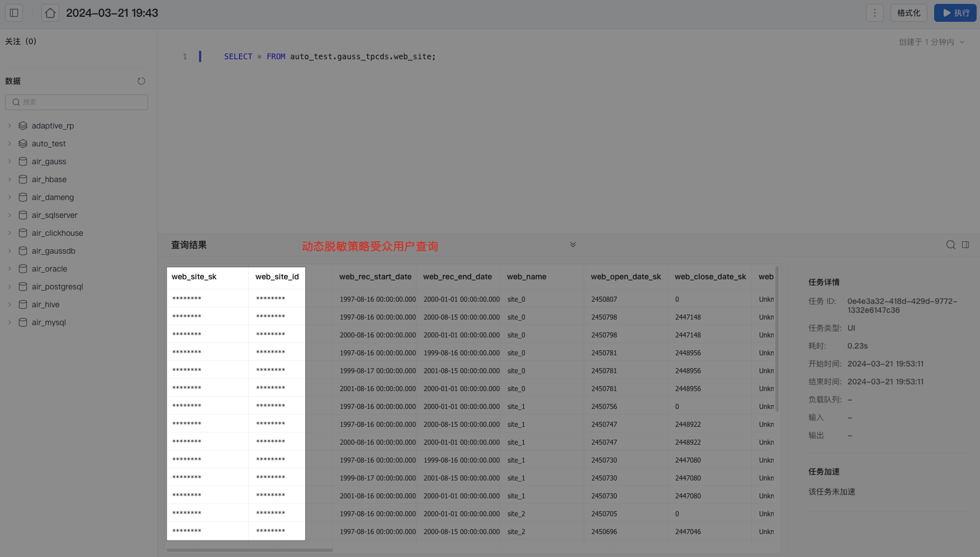
Task: Expand the auto_test catalog chevron
Action: [10, 144]
